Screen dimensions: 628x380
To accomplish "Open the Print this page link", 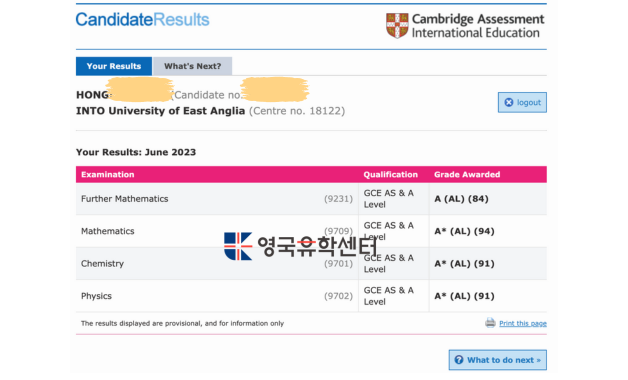I will [x=523, y=323].
